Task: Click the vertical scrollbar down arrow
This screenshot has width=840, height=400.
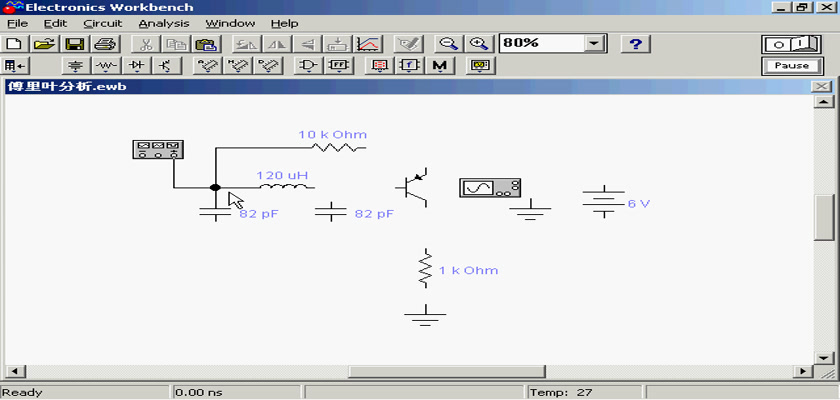Action: 822,357
